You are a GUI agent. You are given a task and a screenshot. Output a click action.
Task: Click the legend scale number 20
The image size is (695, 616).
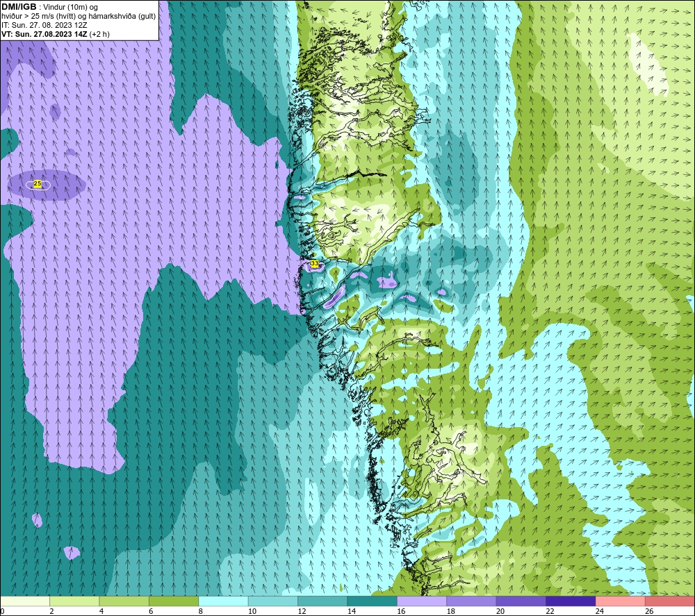(500, 611)
